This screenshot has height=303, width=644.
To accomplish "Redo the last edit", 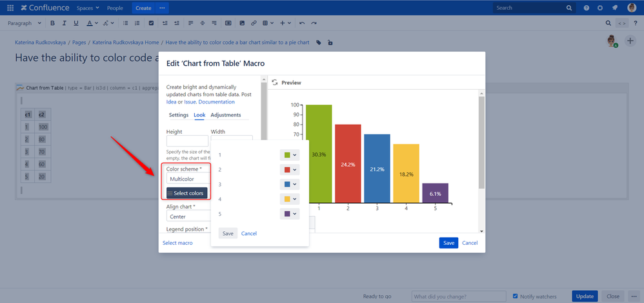I will [314, 23].
